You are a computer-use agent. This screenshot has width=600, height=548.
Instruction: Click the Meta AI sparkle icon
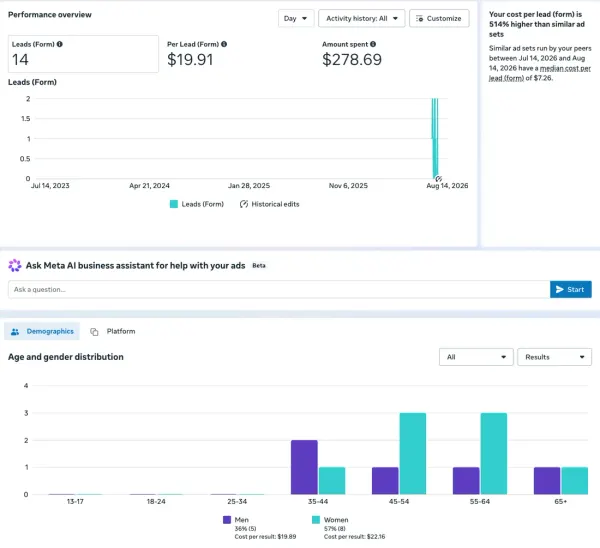pyautogui.click(x=15, y=265)
